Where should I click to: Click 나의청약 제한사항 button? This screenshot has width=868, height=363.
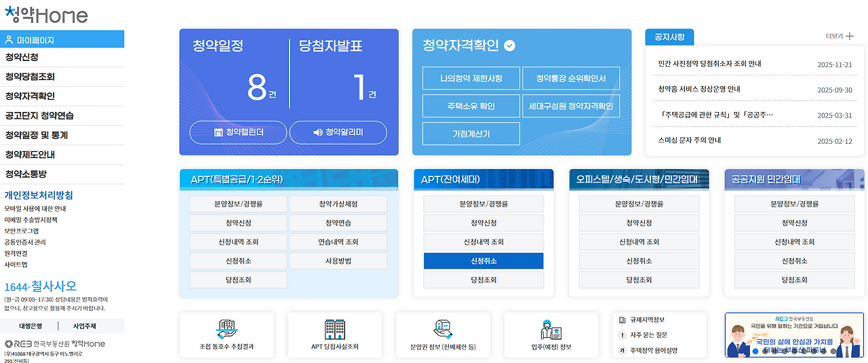(471, 78)
